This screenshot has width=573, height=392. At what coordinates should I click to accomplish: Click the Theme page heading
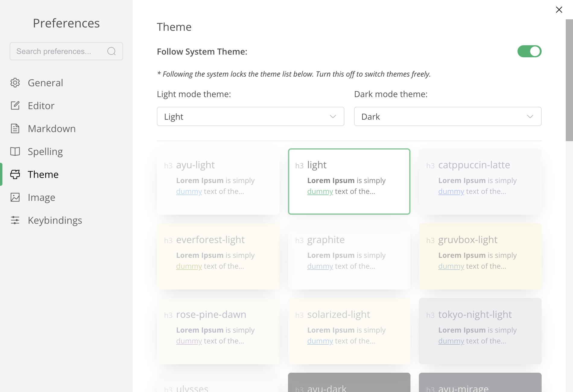[174, 27]
